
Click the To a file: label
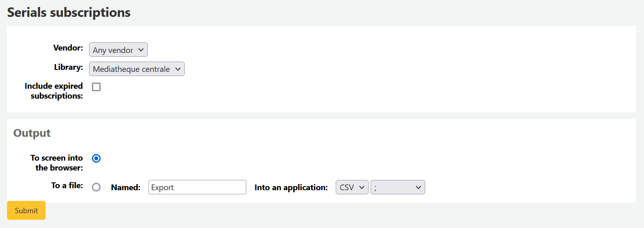coord(67,186)
